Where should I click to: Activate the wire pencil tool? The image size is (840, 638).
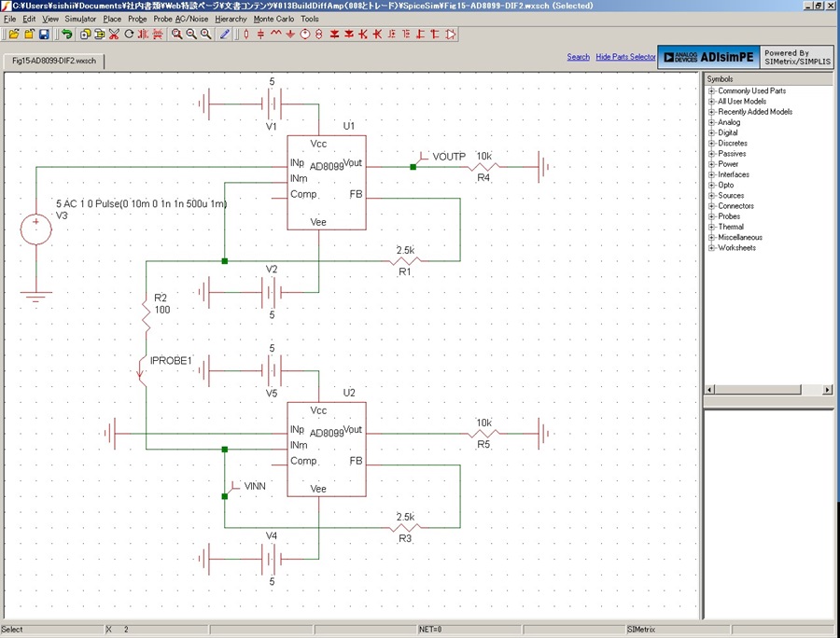tap(225, 35)
